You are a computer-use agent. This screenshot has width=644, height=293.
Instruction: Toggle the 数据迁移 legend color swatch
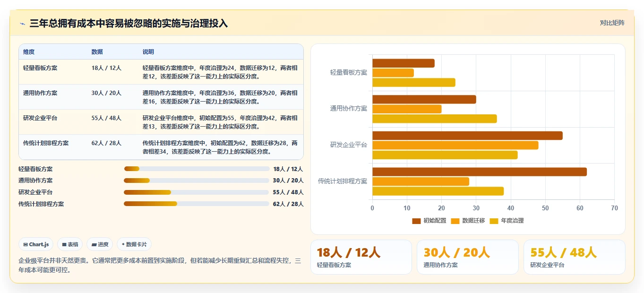(x=455, y=221)
